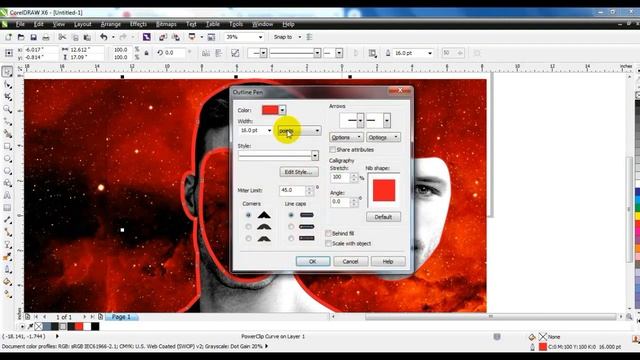Select the Shape tool
The width and height of the screenshot is (640, 360).
point(7,84)
